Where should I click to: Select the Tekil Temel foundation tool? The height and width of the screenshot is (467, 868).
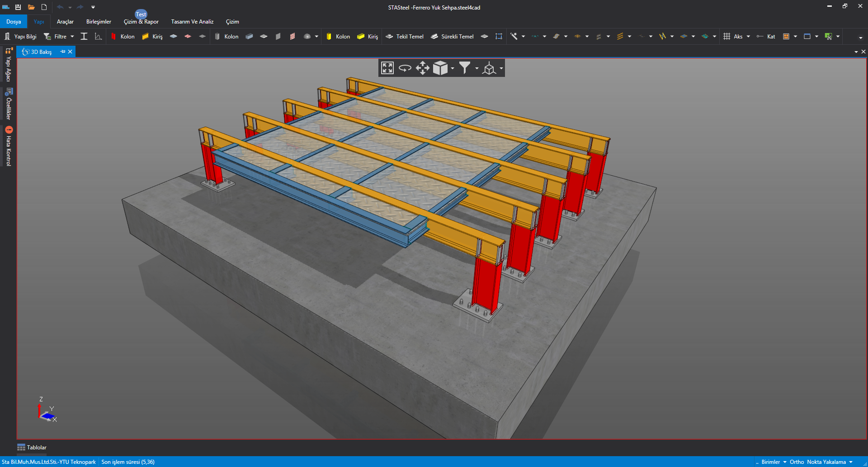pyautogui.click(x=405, y=37)
